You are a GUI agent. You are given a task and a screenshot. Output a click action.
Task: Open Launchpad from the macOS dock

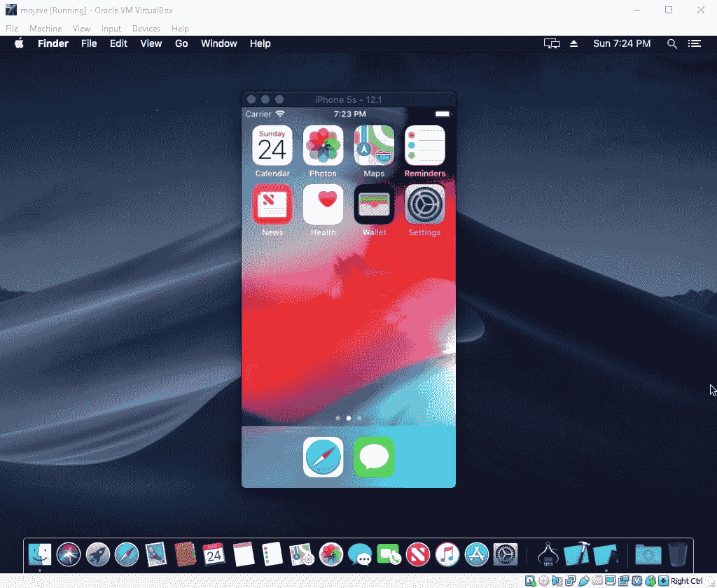[x=97, y=554]
